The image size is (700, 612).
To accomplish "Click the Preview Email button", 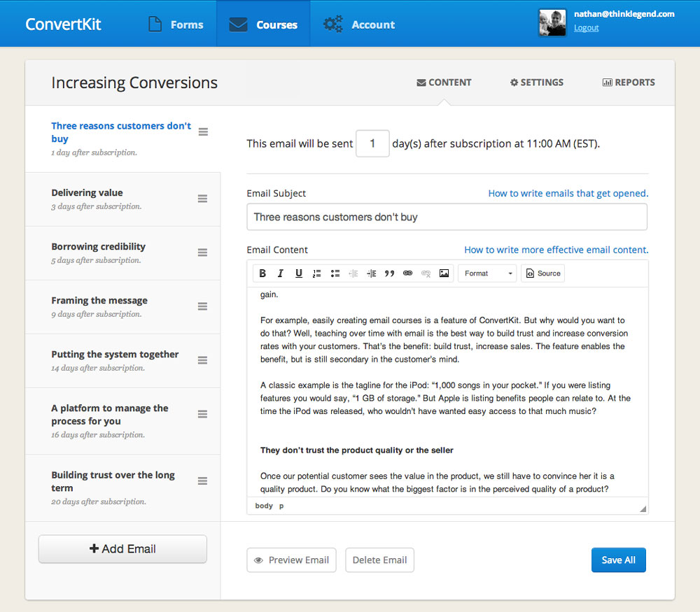I will (x=291, y=560).
